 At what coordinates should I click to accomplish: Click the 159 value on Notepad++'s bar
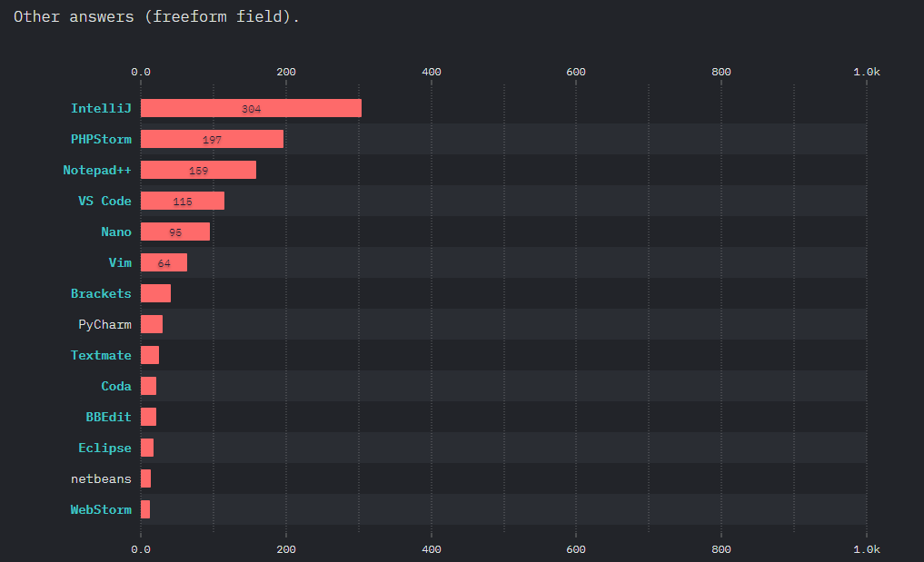(199, 171)
